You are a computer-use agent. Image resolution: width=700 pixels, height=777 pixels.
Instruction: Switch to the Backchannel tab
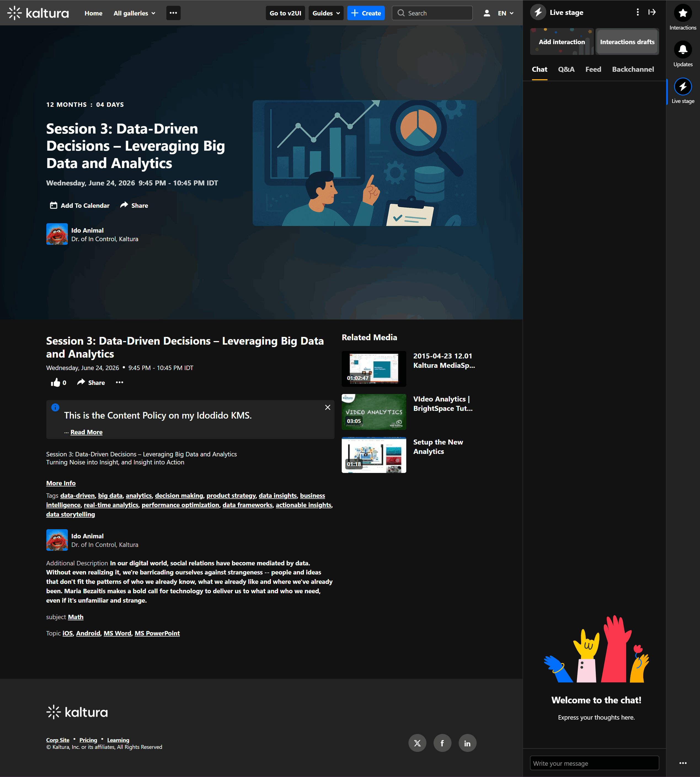coord(633,69)
